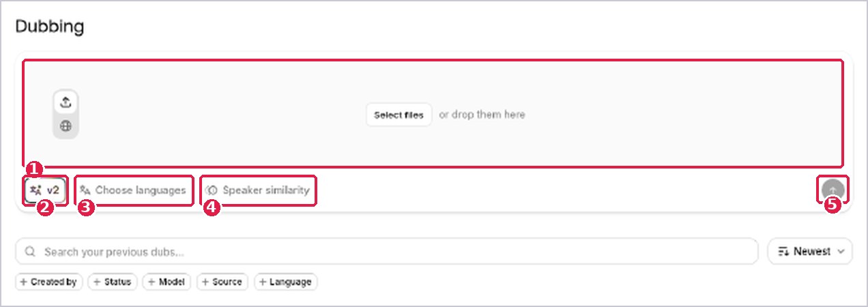
Task: Add a Status filter
Action: [x=113, y=282]
